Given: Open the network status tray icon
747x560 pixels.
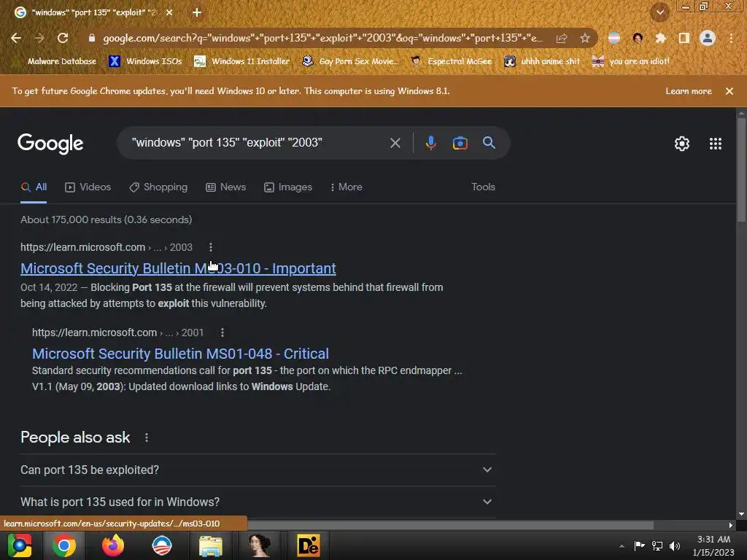Looking at the screenshot, I should [x=657, y=545].
